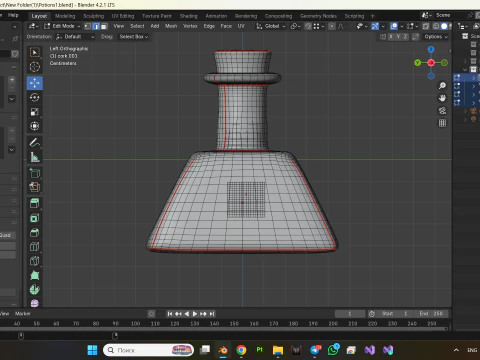480x360 pixels.
Task: Toggle camera view gizmo button
Action: tap(442, 111)
